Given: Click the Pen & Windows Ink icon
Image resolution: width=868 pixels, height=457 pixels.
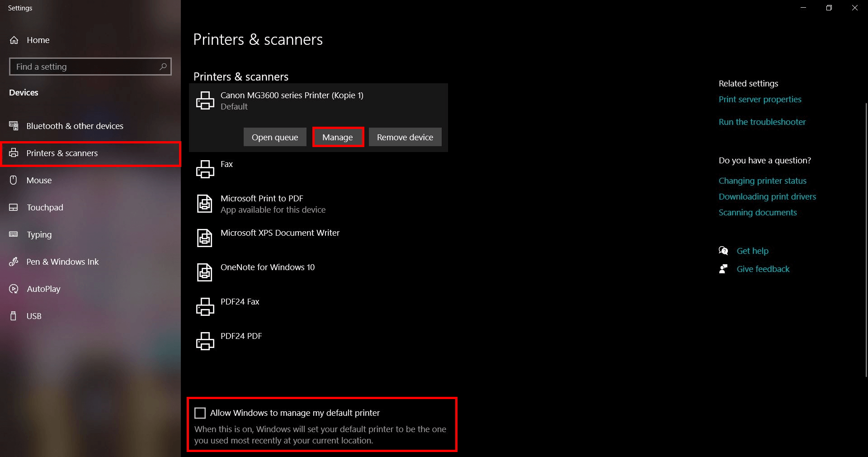Looking at the screenshot, I should click(14, 262).
